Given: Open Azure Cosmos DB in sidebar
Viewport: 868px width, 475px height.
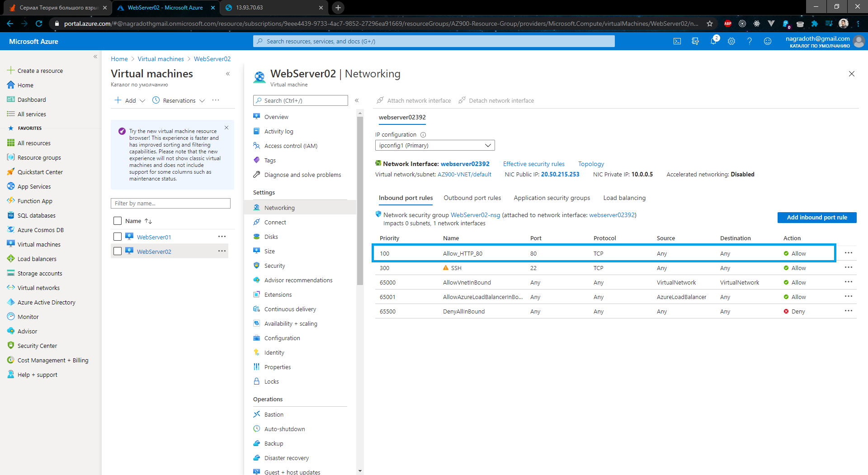Looking at the screenshot, I should (40, 230).
